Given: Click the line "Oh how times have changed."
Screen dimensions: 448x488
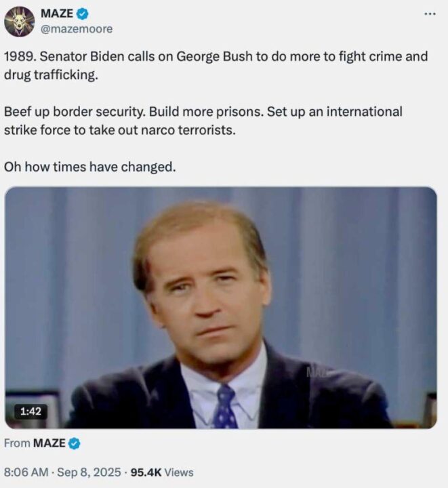Looking at the screenshot, I should tap(89, 166).
